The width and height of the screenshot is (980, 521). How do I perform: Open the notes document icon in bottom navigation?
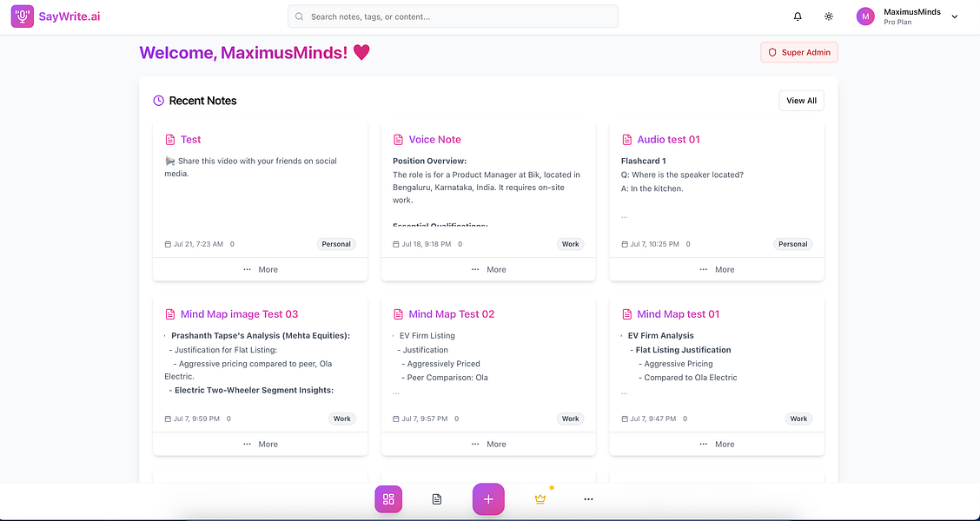[x=436, y=498]
